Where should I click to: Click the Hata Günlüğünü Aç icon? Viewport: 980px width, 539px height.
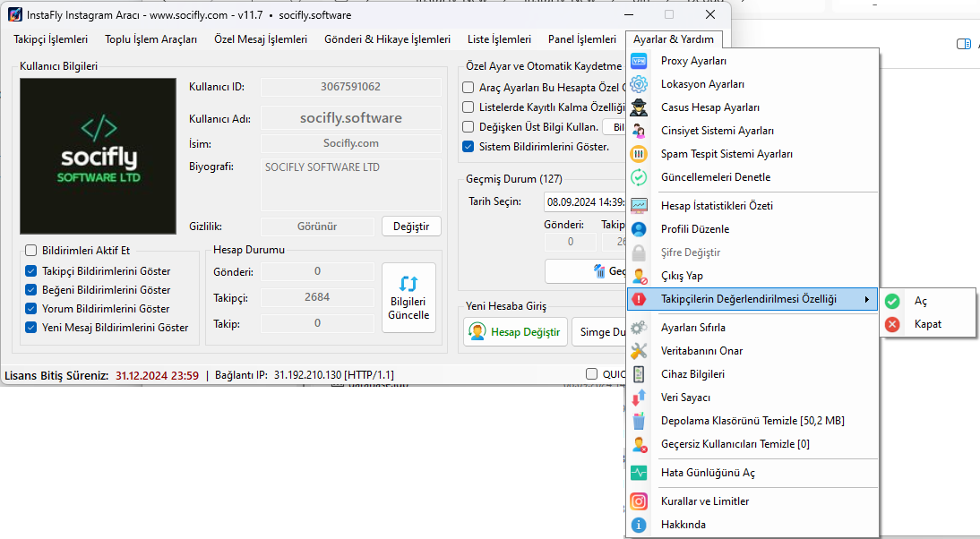(x=639, y=473)
